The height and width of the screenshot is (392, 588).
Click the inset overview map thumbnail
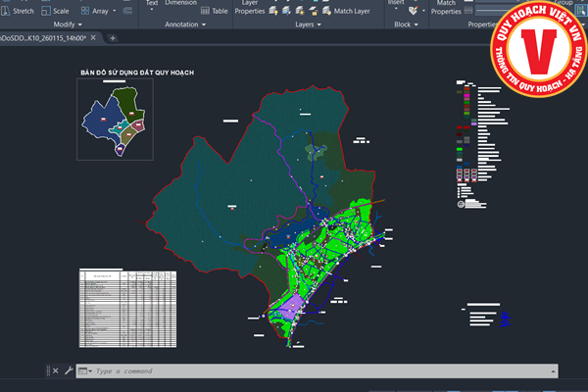click(116, 119)
